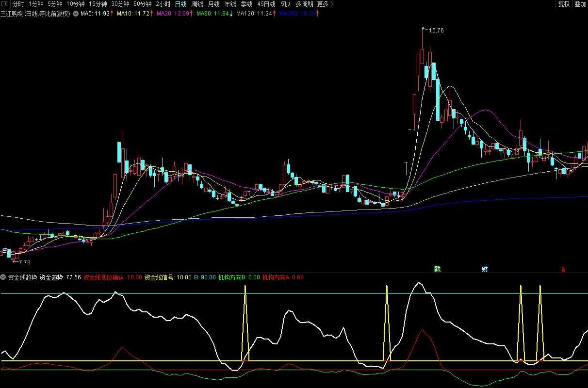This screenshot has width=588, height=388.
Task: Expand the moving average settings dropdown by stock name
Action: pyautogui.click(x=76, y=14)
